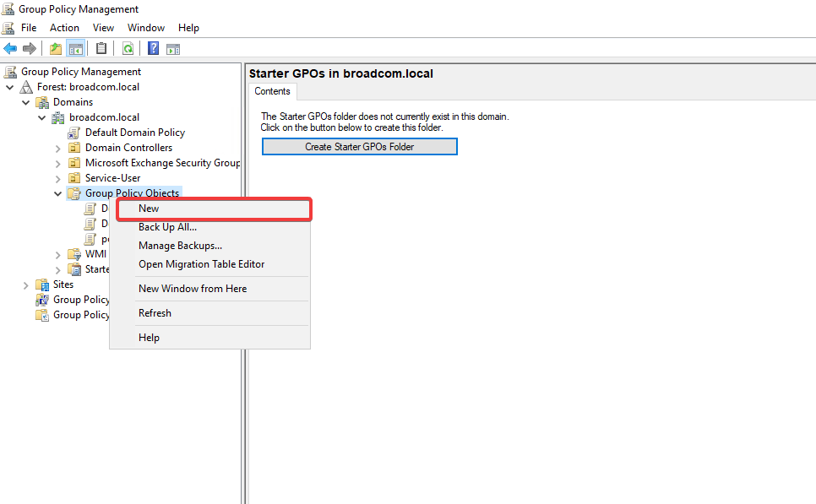Image resolution: width=816 pixels, height=504 pixels.
Task: Click the green Refresh toolbar icon
Action: tap(128, 48)
